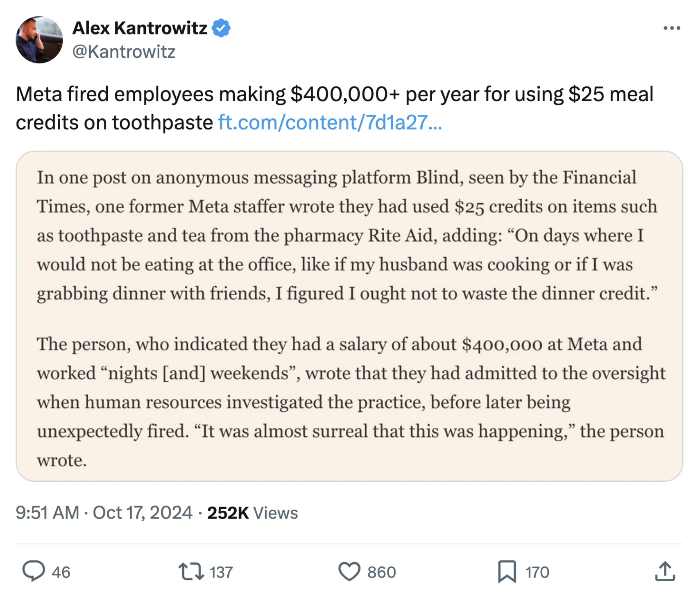Click the reply speech bubble icon

point(33,571)
